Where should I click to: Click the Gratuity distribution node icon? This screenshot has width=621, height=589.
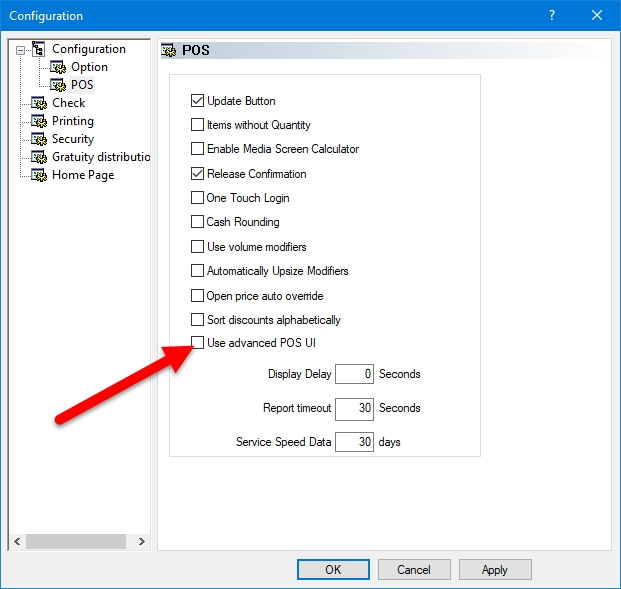click(x=39, y=157)
